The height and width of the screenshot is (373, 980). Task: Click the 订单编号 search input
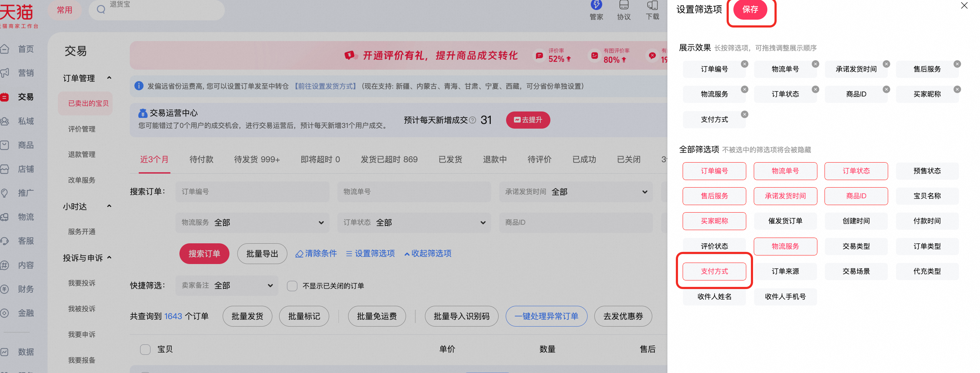click(x=252, y=192)
